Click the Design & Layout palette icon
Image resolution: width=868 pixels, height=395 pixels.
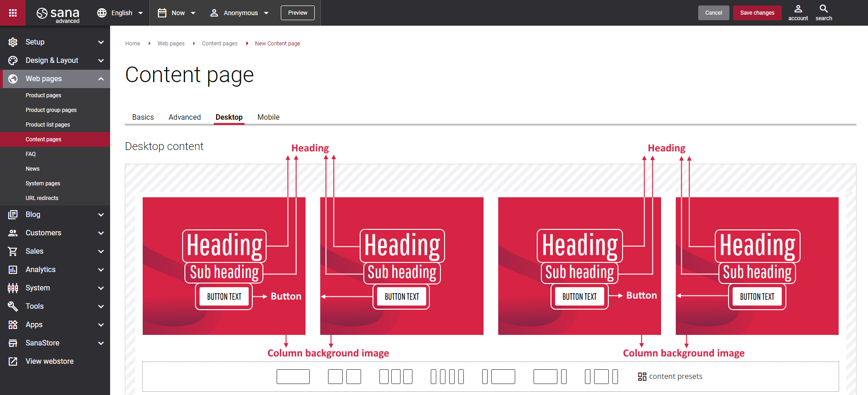click(x=13, y=61)
